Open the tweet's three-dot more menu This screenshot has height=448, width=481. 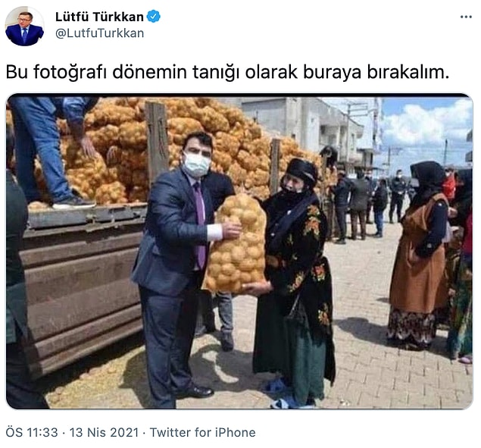[466, 17]
